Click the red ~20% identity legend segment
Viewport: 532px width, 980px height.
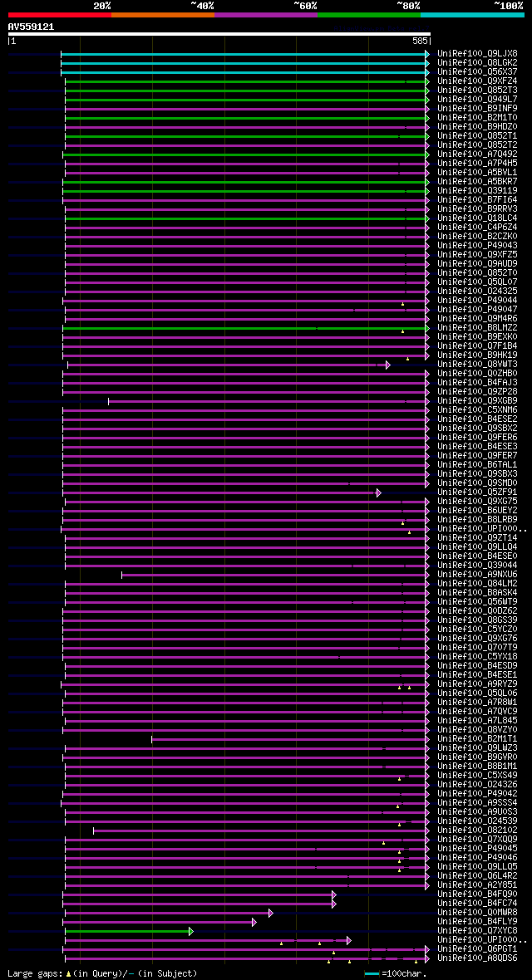[x=60, y=14]
